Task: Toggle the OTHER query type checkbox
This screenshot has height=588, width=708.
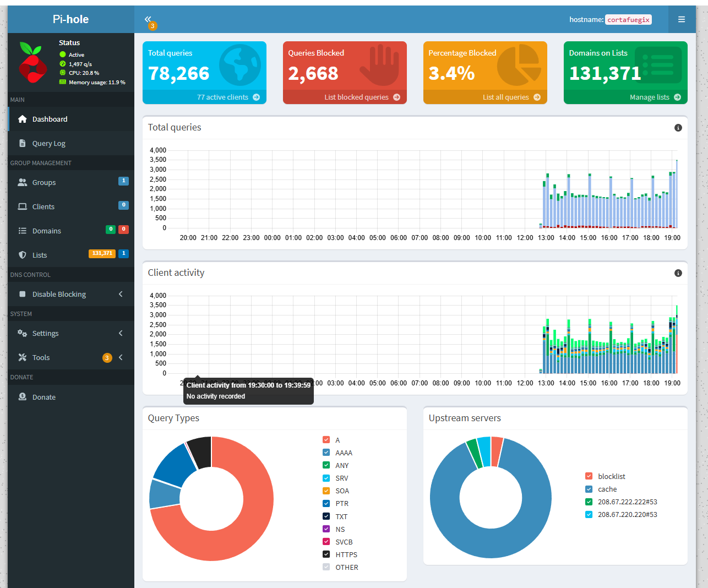Action: [x=326, y=567]
